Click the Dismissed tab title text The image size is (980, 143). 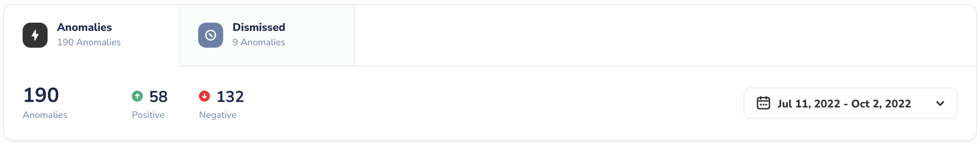259,27
